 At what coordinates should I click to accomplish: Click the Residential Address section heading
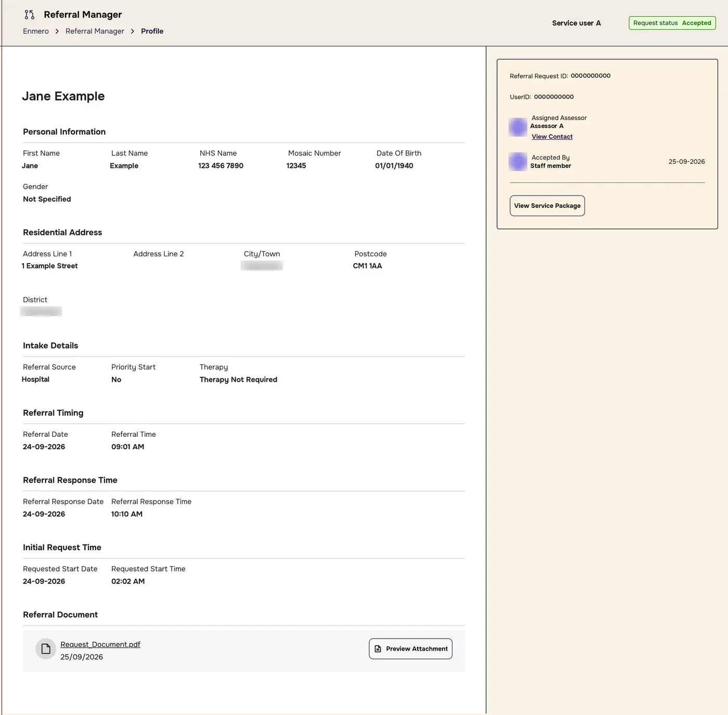coord(62,232)
